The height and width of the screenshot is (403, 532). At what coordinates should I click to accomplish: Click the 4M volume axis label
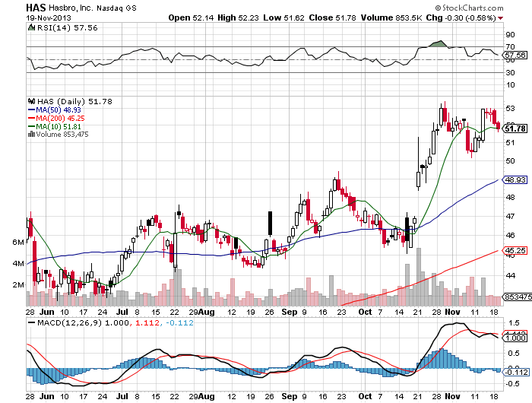[x=18, y=263]
